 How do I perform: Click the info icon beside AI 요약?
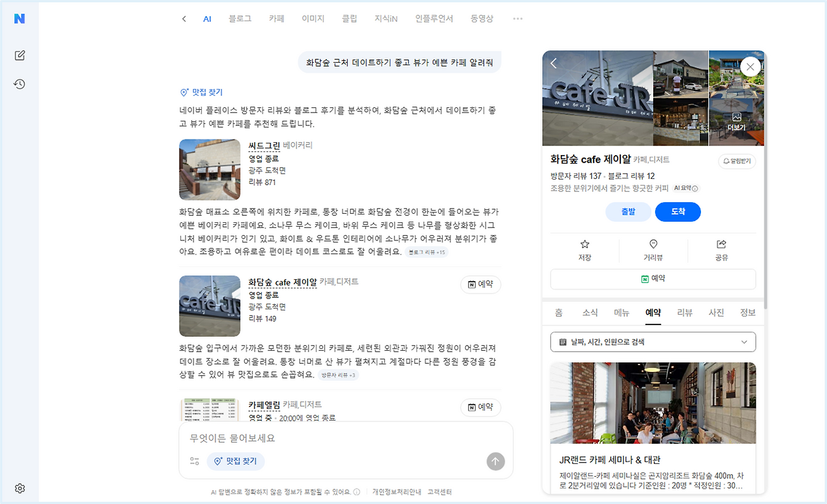695,189
